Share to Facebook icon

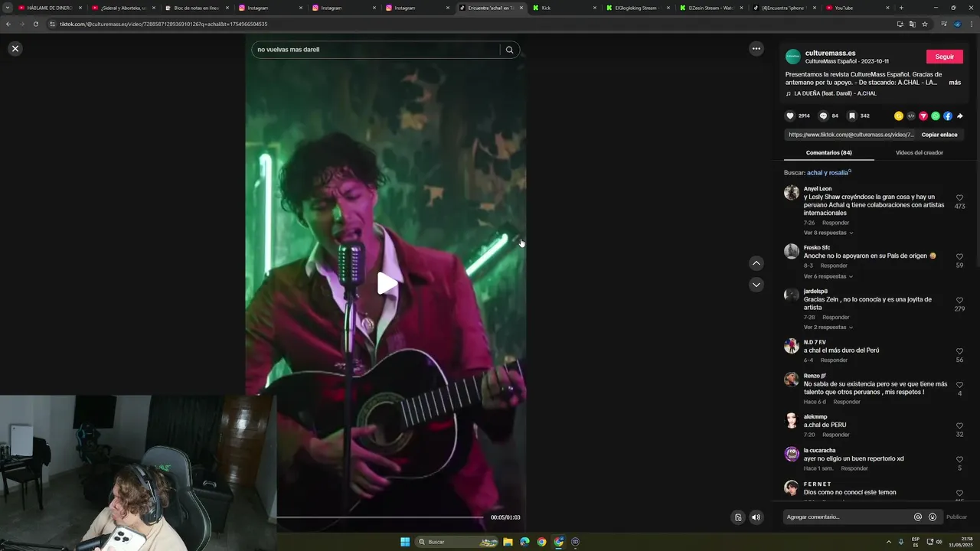click(947, 116)
